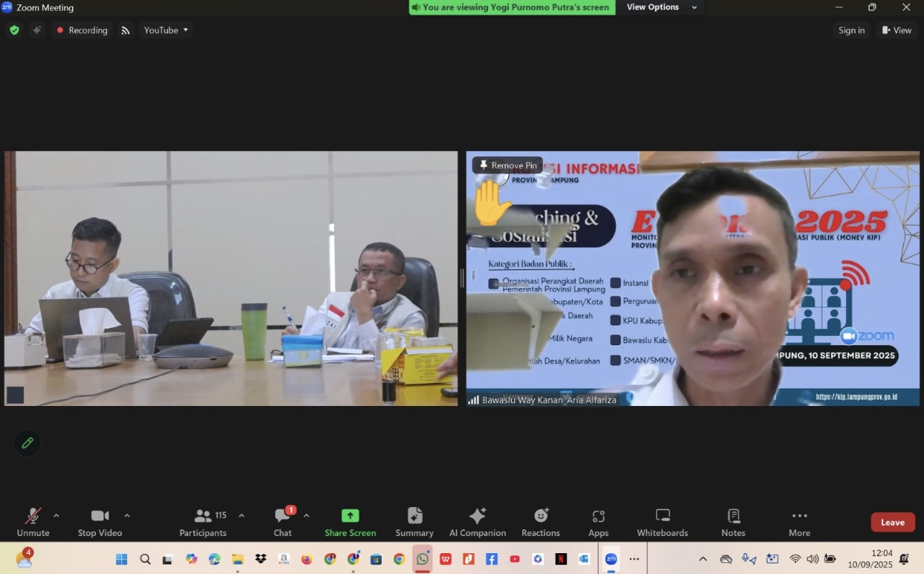Open the Notes tool
Viewport: 924px width, 574px height.
coord(733,522)
